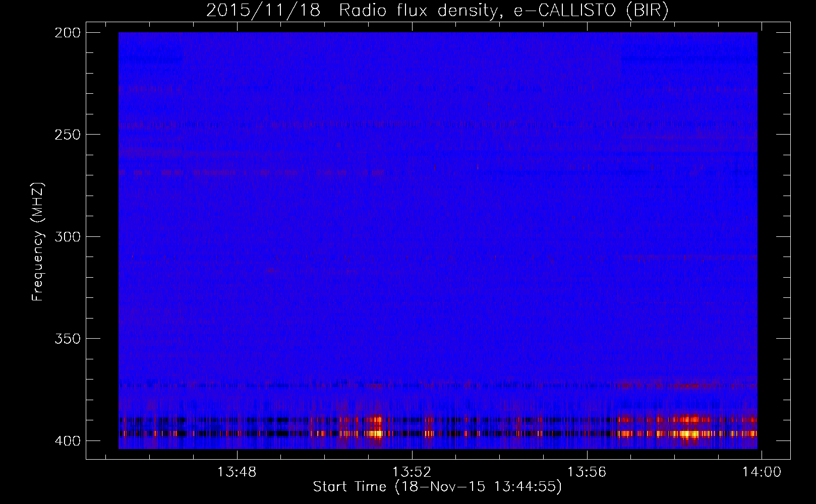Select the 'Frequency (MHZ)' y-axis label
This screenshot has height=504, width=816.
38,242
